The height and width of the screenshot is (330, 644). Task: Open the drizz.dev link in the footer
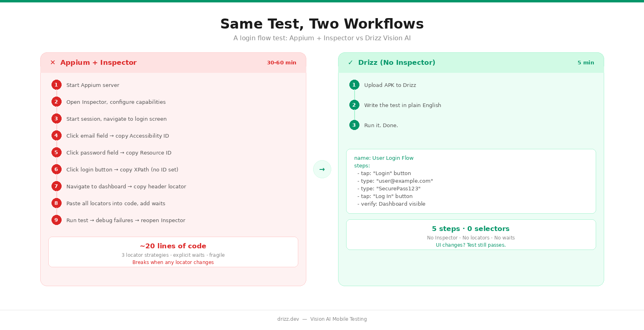[288, 319]
